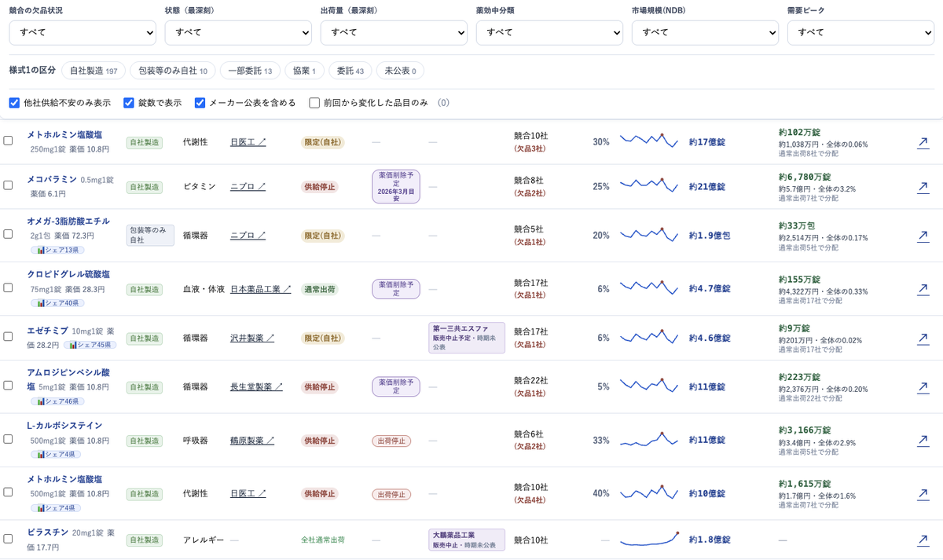Toggle 錠数で表示 checkbox

(x=129, y=103)
